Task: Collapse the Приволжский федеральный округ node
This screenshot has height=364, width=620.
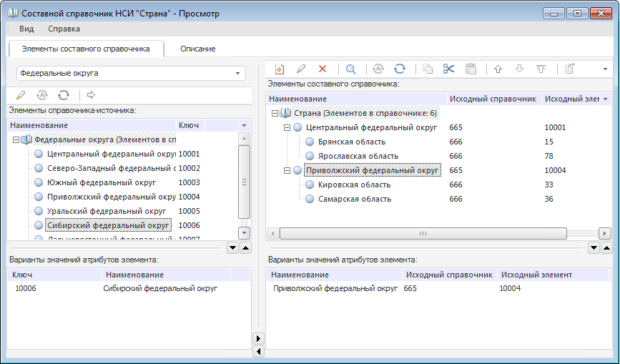Action: (x=287, y=170)
